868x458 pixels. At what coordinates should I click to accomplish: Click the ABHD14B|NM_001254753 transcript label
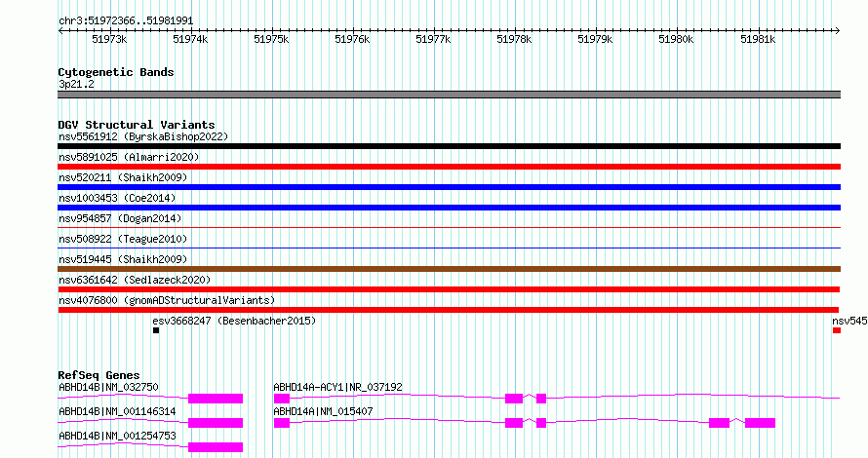click(x=117, y=436)
